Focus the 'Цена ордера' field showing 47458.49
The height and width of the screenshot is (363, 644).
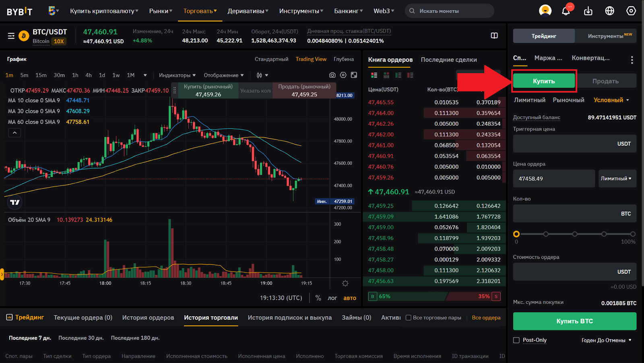(x=554, y=178)
